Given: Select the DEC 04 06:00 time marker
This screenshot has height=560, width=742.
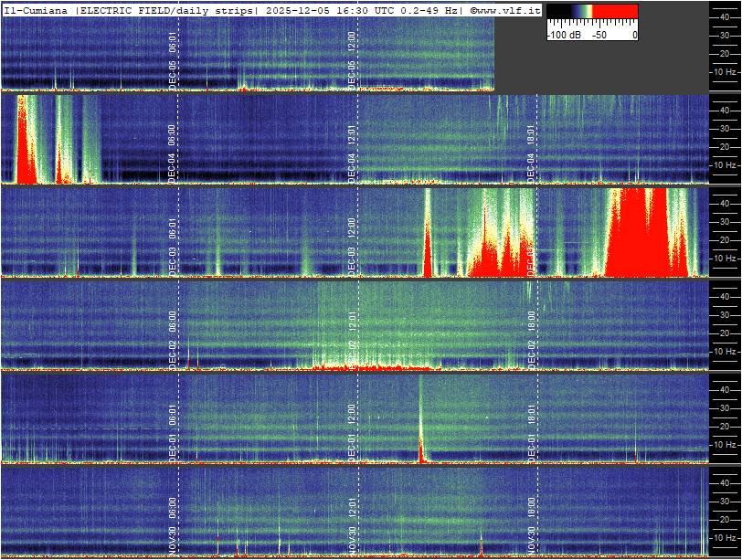Looking at the screenshot, I should (174, 153).
